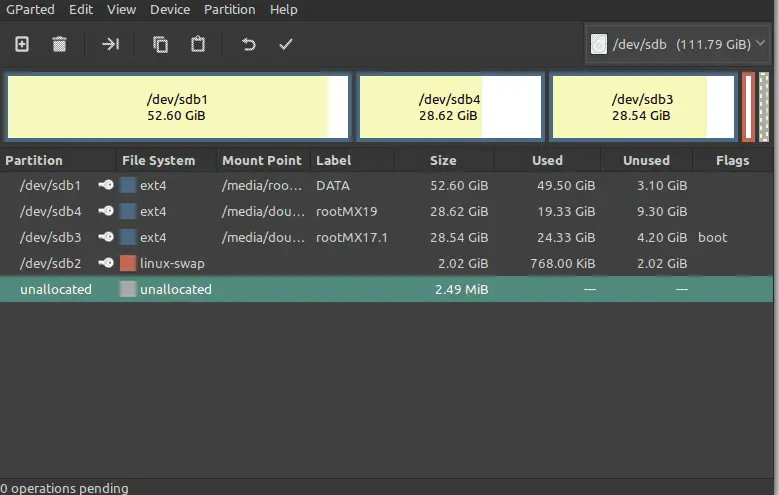The height and width of the screenshot is (495, 779).
Task: Click the key icon on /dev/sdb3 row
Action: 106,237
